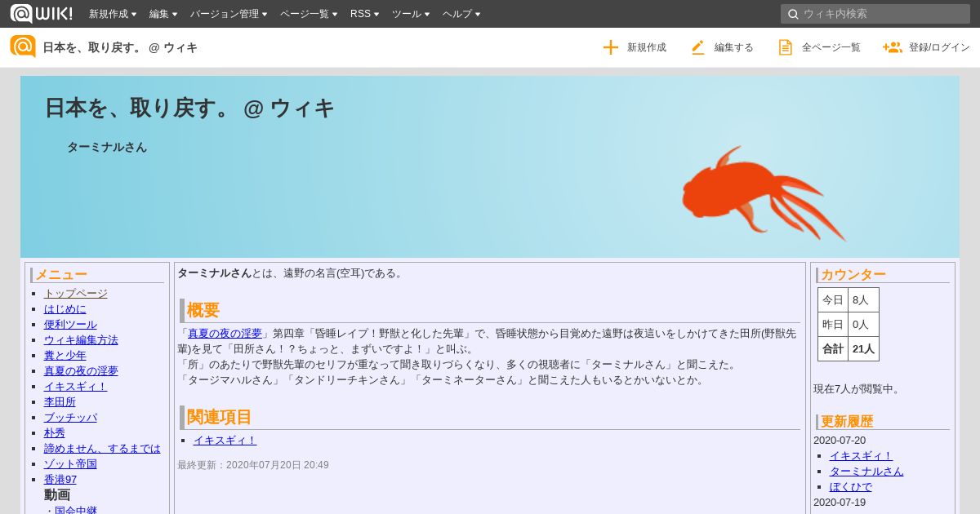The height and width of the screenshot is (514, 980).
Task: Open 真夏の夜の淫夢 in the left menu
Action: click(x=81, y=370)
